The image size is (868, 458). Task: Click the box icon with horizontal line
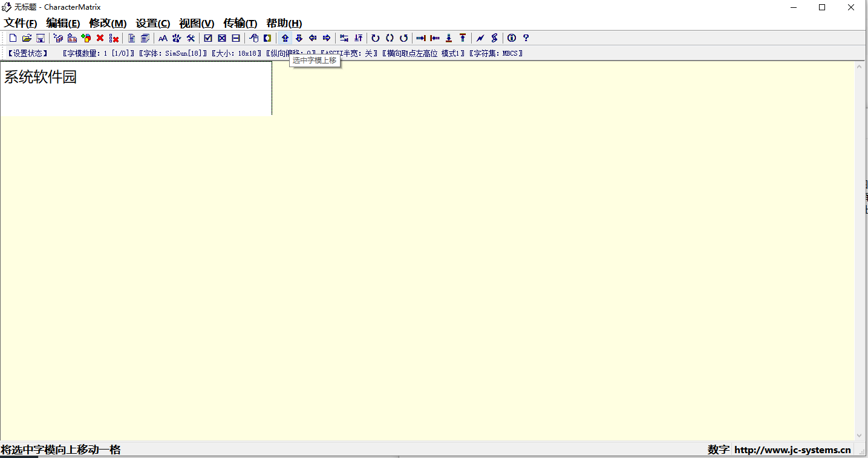point(236,38)
